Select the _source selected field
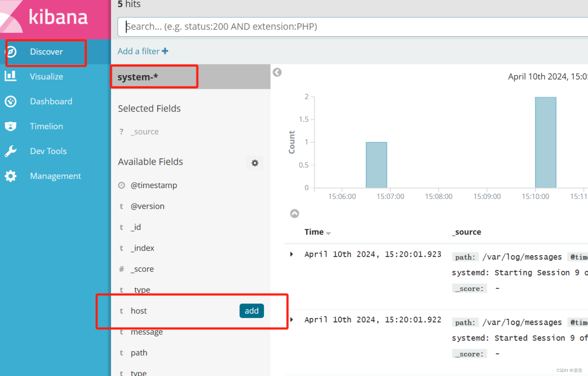The image size is (588, 376). 145,132
